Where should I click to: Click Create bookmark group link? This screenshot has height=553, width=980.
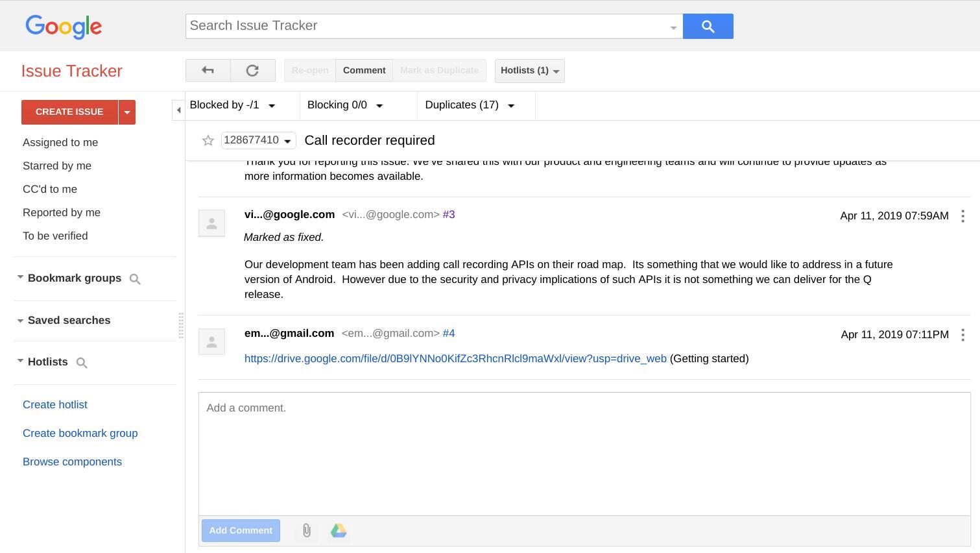tap(80, 433)
